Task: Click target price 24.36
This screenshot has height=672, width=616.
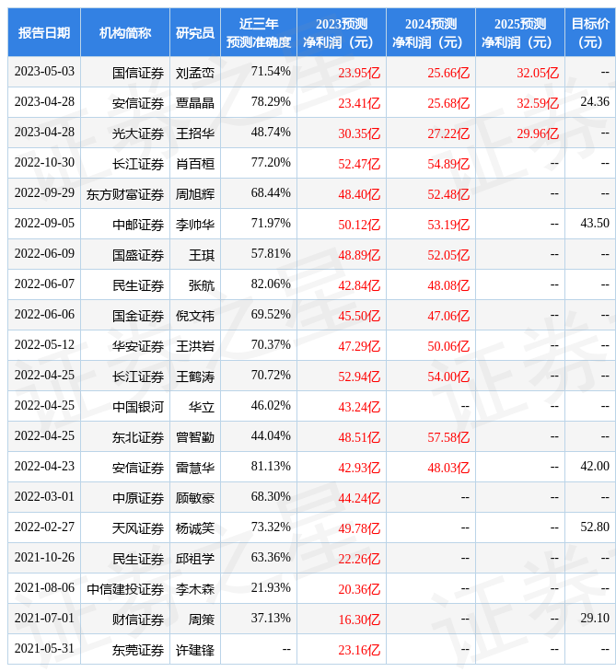Action: tap(595, 102)
